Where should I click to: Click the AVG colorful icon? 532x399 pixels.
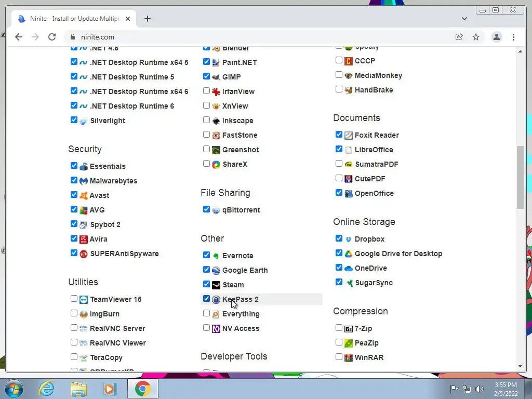(84, 210)
